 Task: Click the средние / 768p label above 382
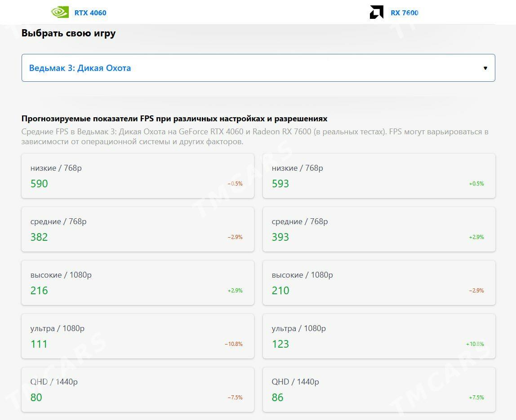tap(58, 221)
